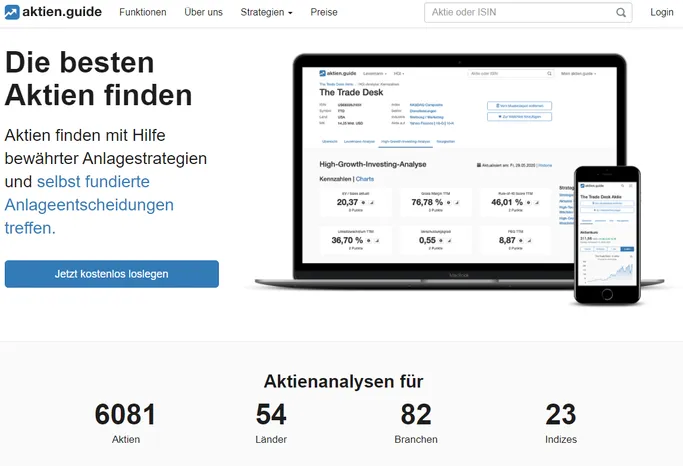Click the 76,78 % metric in mockup
The image size is (683, 466).
427,202
